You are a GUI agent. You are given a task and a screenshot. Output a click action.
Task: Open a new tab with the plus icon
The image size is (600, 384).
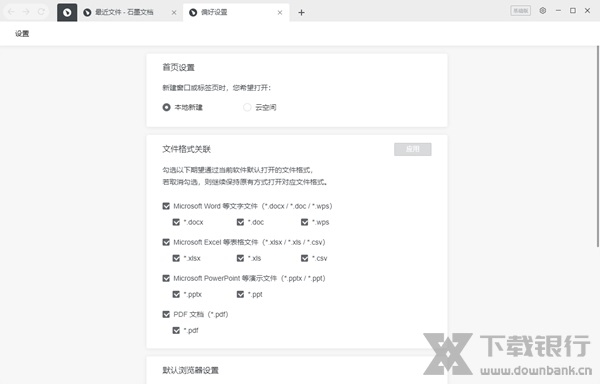click(301, 13)
